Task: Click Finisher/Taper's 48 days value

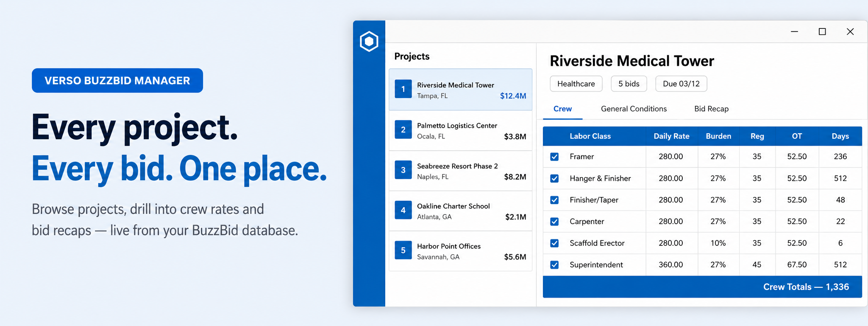Action: coord(840,200)
